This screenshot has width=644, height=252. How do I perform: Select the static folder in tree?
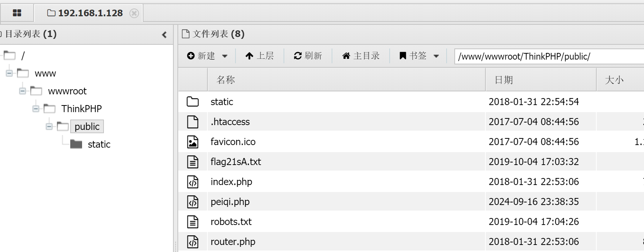99,144
